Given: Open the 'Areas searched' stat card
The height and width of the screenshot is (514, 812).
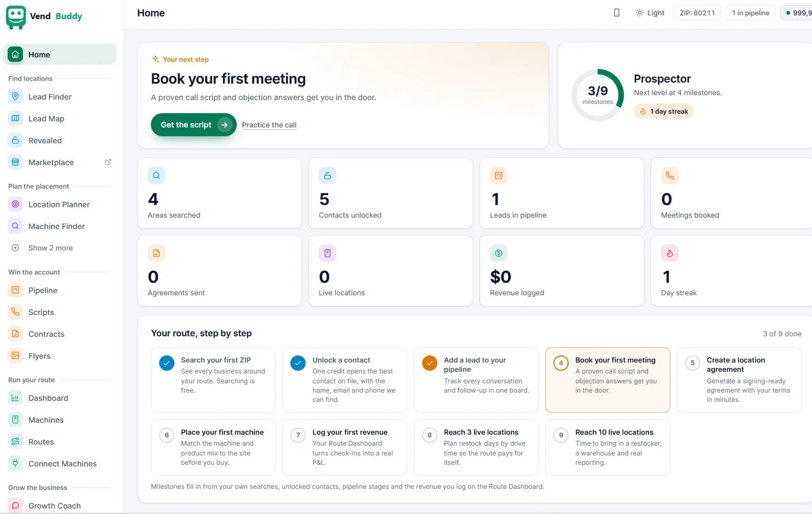Looking at the screenshot, I should coord(219,193).
